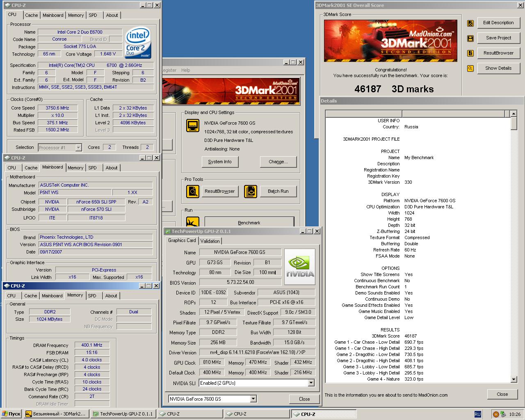The image size is (525, 420).
Task: Click the Пуск Start button
Action: click(x=11, y=414)
